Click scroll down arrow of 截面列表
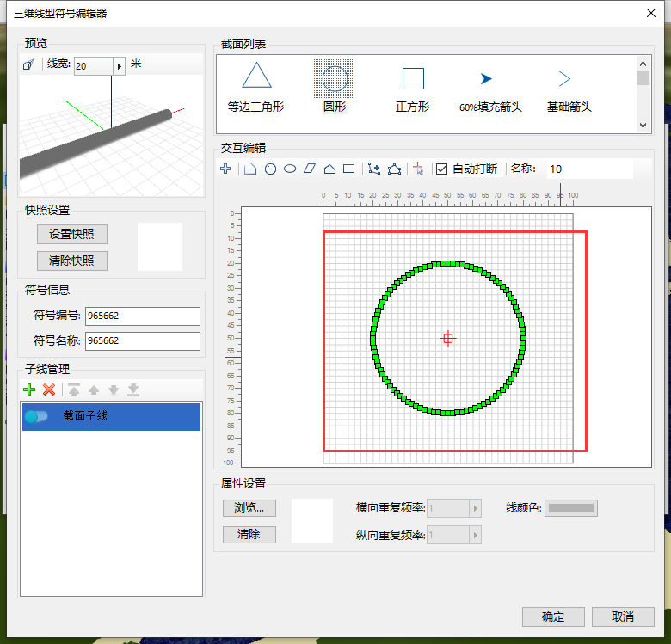 click(x=643, y=126)
